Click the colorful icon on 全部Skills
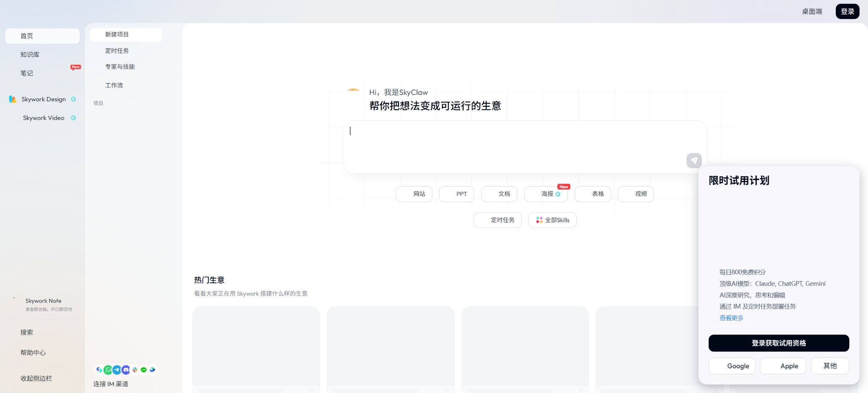The image size is (868, 393). point(539,220)
